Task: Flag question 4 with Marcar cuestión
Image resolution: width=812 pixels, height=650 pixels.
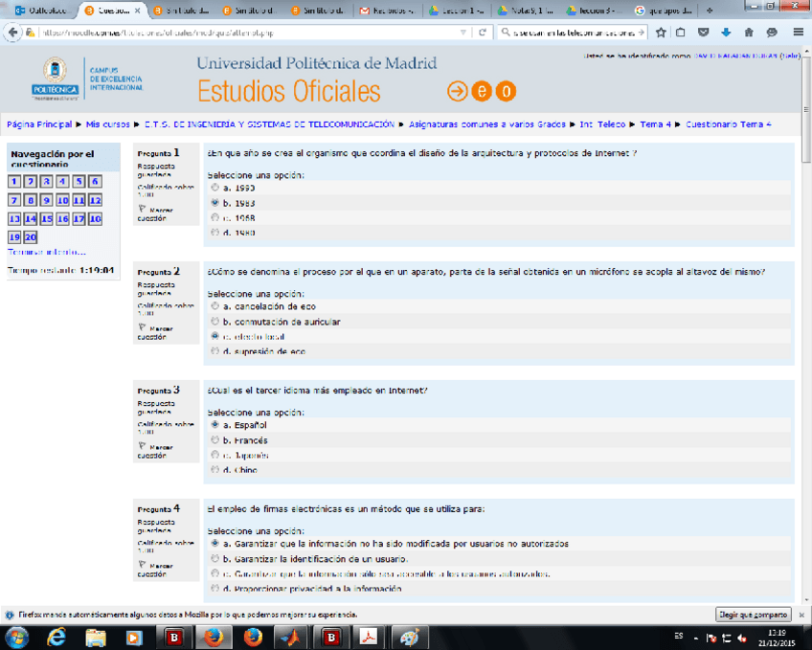Action: pyautogui.click(x=155, y=570)
